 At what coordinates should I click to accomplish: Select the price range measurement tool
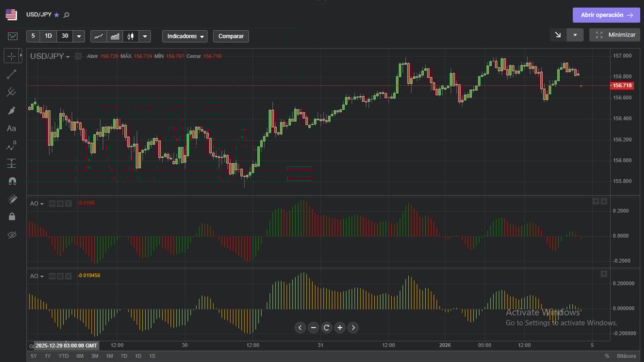point(11,163)
